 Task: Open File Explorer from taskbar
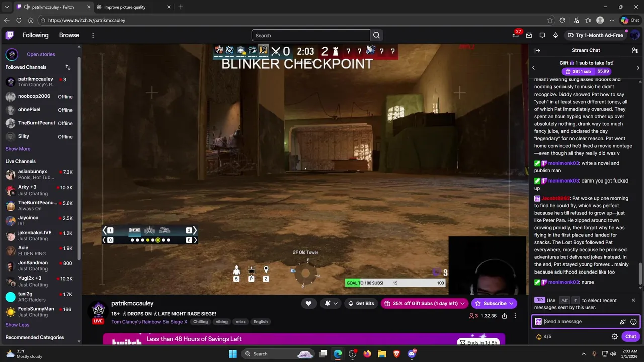(382, 354)
